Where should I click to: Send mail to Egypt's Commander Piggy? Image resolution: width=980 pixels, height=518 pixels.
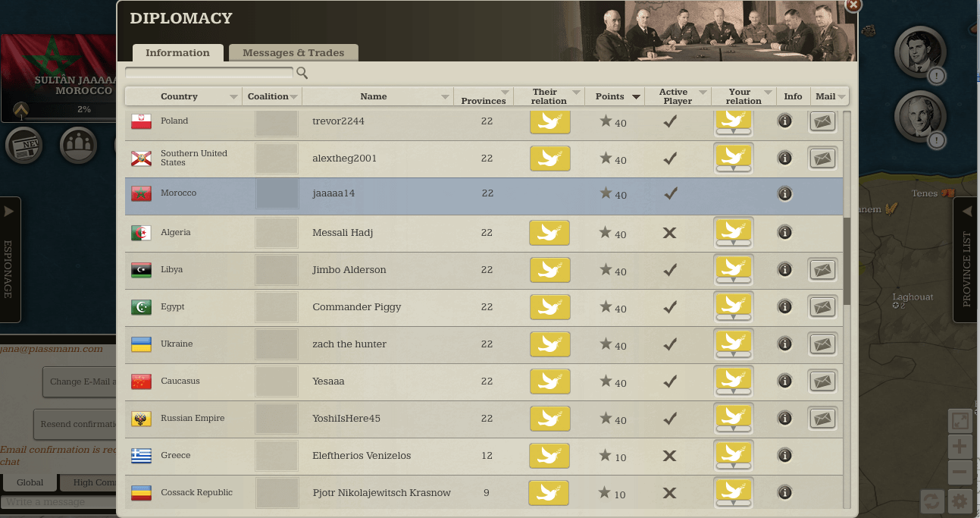[x=822, y=306]
